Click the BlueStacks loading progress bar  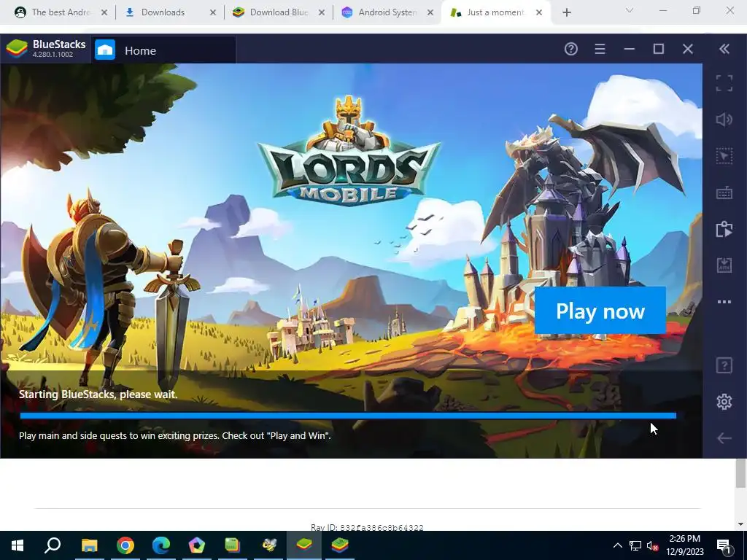point(348,416)
